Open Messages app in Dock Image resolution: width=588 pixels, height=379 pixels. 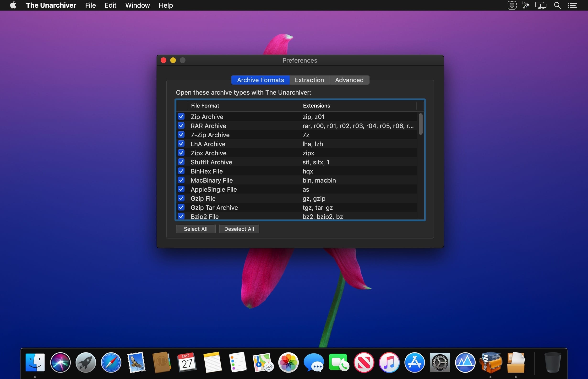click(x=314, y=363)
